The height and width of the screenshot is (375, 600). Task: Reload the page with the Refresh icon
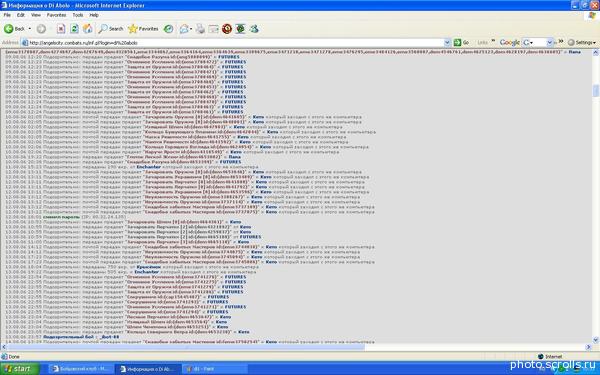(74, 29)
